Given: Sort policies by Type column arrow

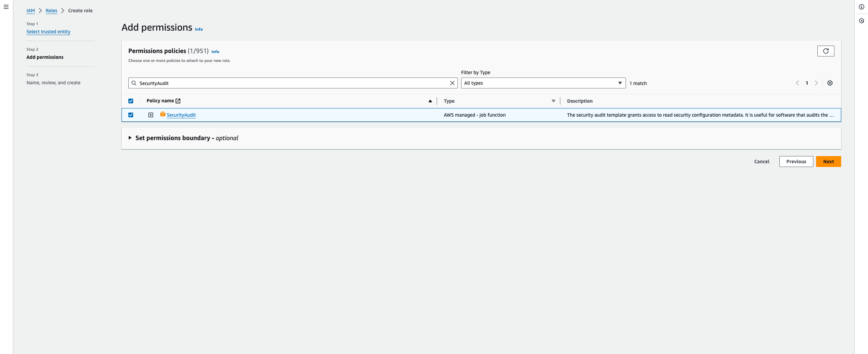Looking at the screenshot, I should (x=553, y=101).
